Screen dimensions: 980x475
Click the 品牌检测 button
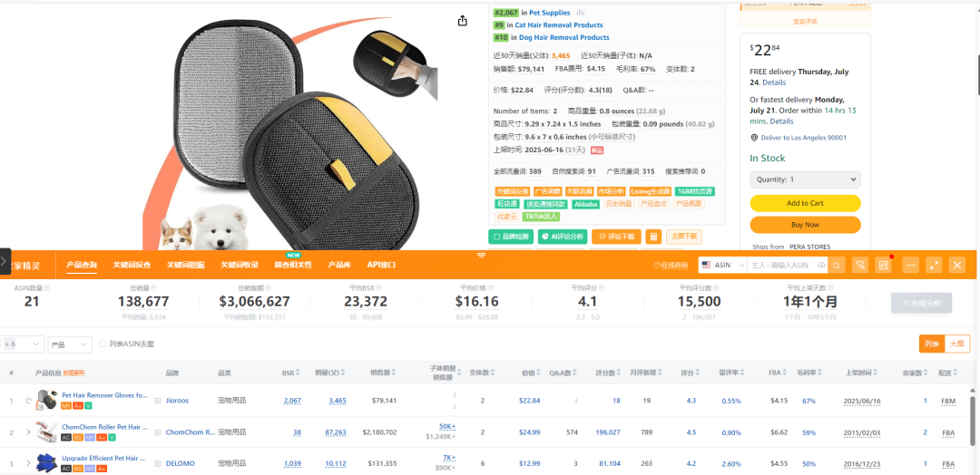pyautogui.click(x=510, y=237)
